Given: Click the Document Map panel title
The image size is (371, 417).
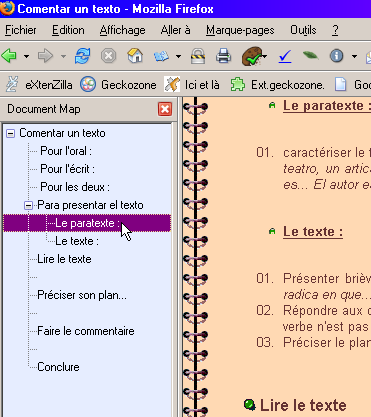Looking at the screenshot, I should [44, 109].
